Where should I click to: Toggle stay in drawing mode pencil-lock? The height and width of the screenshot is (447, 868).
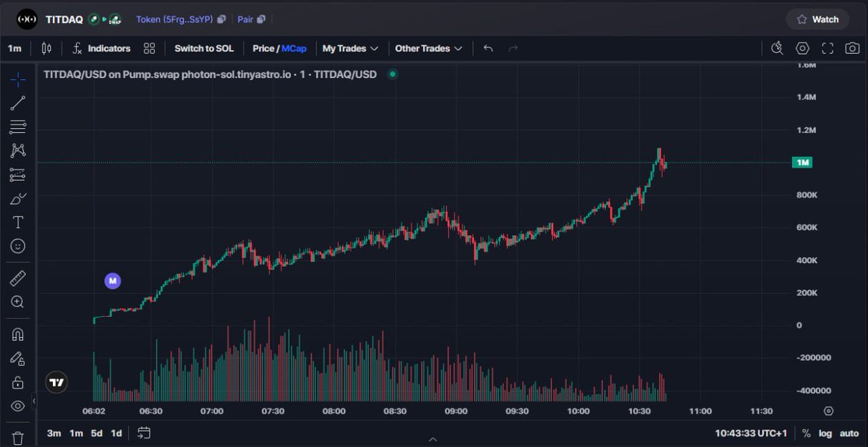pos(18,359)
